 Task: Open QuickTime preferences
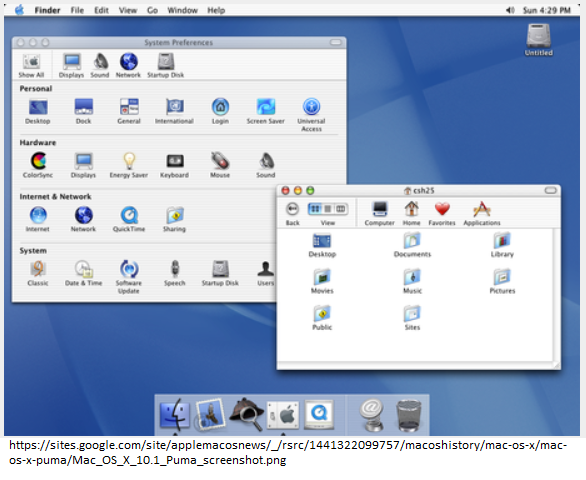[129, 219]
